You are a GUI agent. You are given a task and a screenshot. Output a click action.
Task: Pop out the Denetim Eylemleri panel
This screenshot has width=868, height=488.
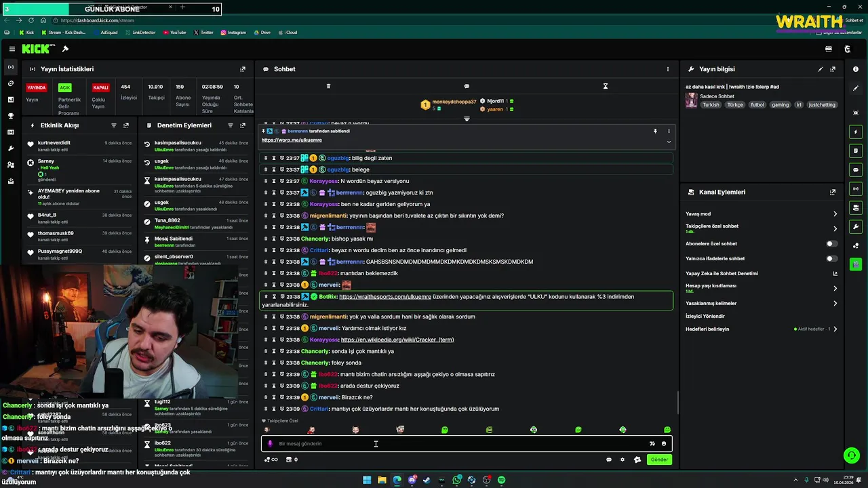(x=243, y=125)
